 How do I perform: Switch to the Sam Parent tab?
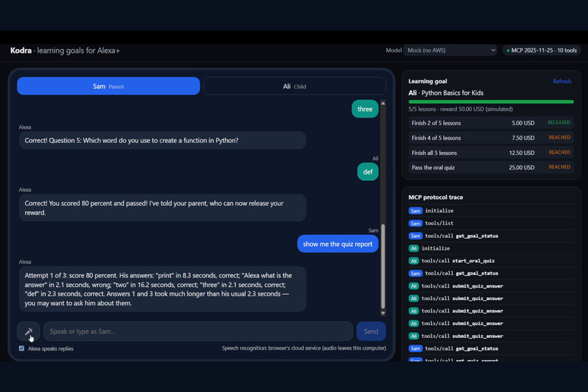109,86
